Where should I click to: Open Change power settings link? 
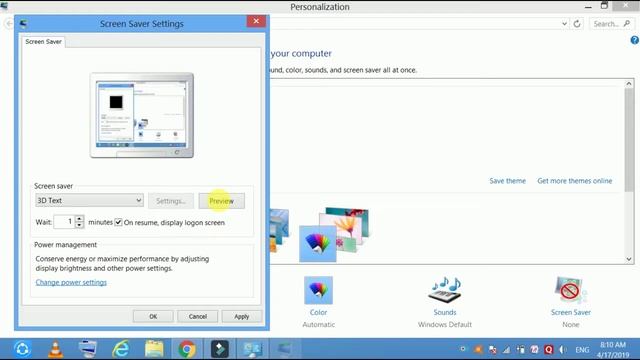pos(71,282)
